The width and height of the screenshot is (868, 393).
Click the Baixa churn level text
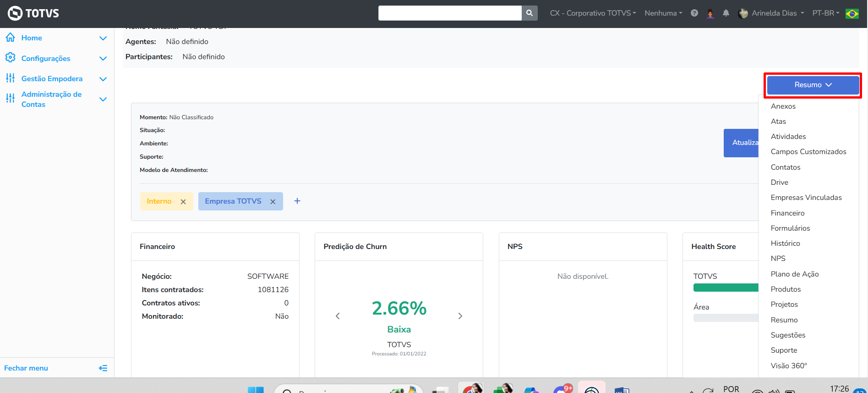[399, 329]
